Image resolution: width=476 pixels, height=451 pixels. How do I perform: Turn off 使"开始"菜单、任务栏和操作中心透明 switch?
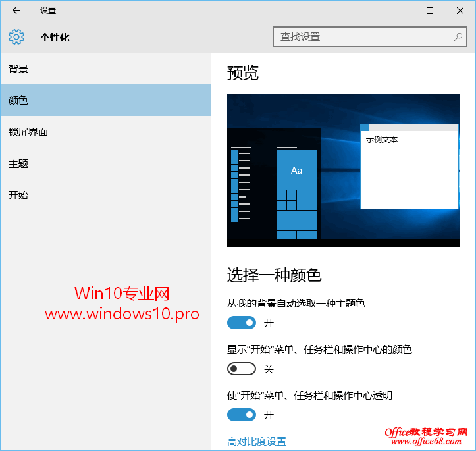coord(242,415)
